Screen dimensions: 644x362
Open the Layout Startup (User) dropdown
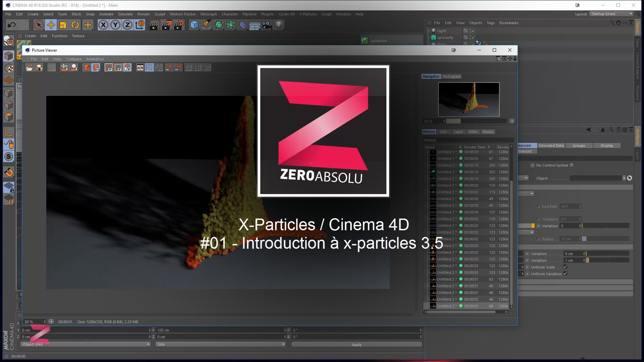click(612, 14)
